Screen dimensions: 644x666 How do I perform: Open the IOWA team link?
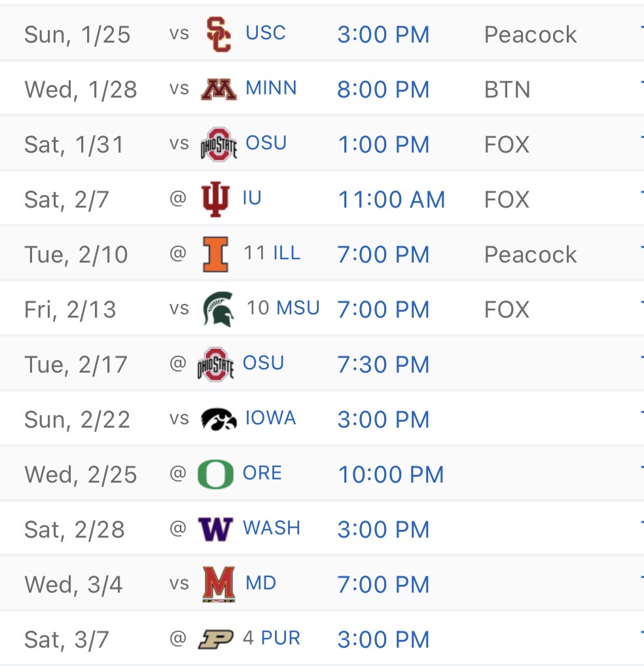point(270,418)
